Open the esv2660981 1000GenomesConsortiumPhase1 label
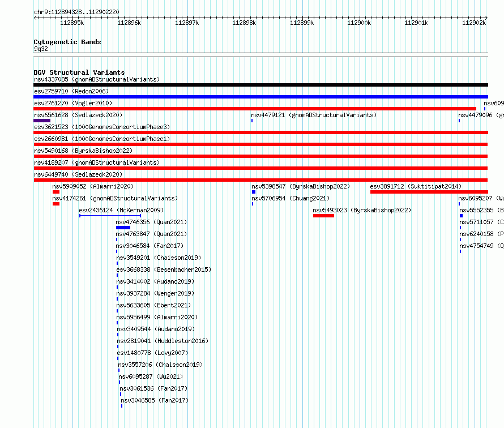This screenshot has width=504, height=428. point(102,139)
